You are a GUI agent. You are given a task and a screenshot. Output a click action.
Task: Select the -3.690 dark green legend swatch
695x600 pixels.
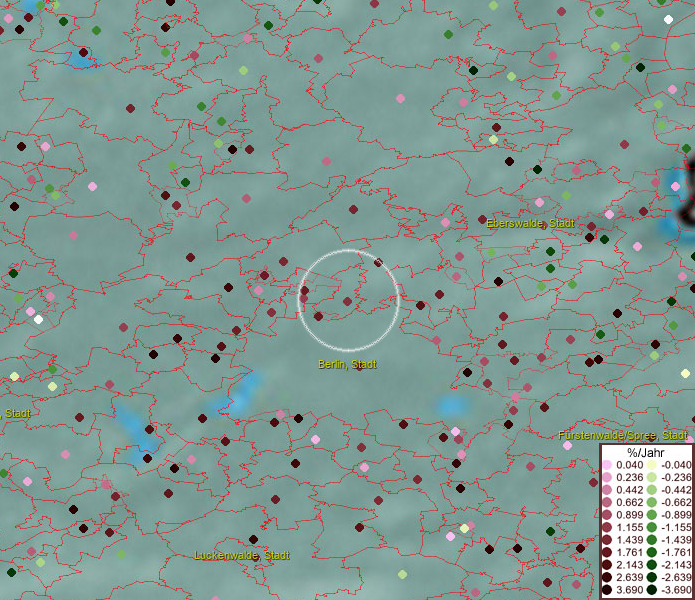pos(650,591)
